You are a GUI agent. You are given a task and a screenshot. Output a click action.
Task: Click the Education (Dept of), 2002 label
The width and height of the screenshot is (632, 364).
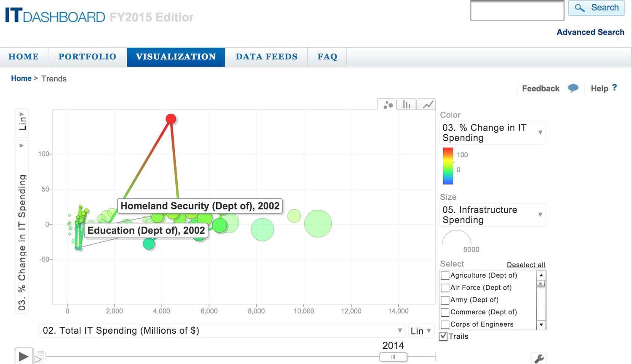pos(146,230)
